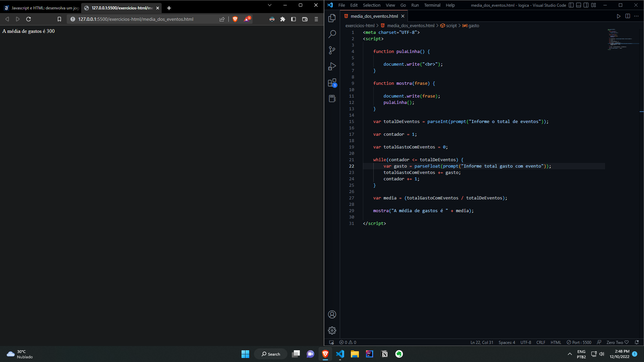Reload the browser page
Viewport: 644px width, 362px height.
[x=29, y=19]
